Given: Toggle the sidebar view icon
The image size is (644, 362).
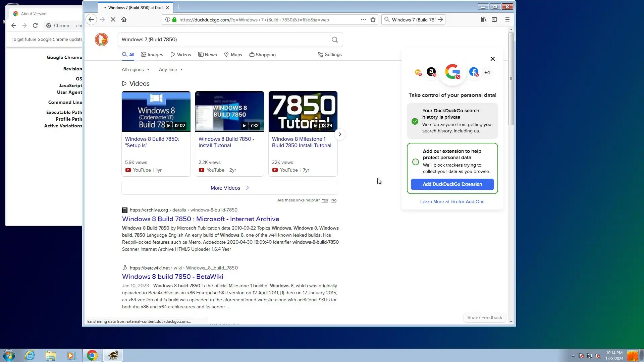Looking at the screenshot, I should point(494,19).
